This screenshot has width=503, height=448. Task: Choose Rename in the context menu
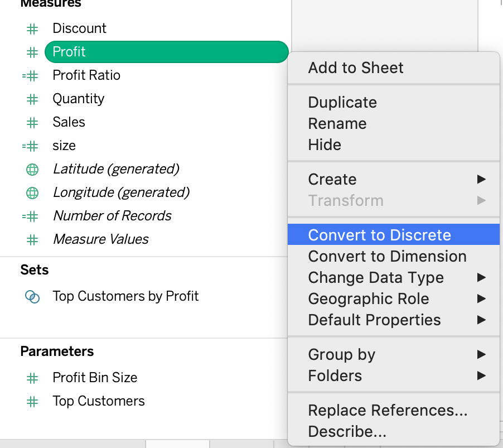coord(394,123)
